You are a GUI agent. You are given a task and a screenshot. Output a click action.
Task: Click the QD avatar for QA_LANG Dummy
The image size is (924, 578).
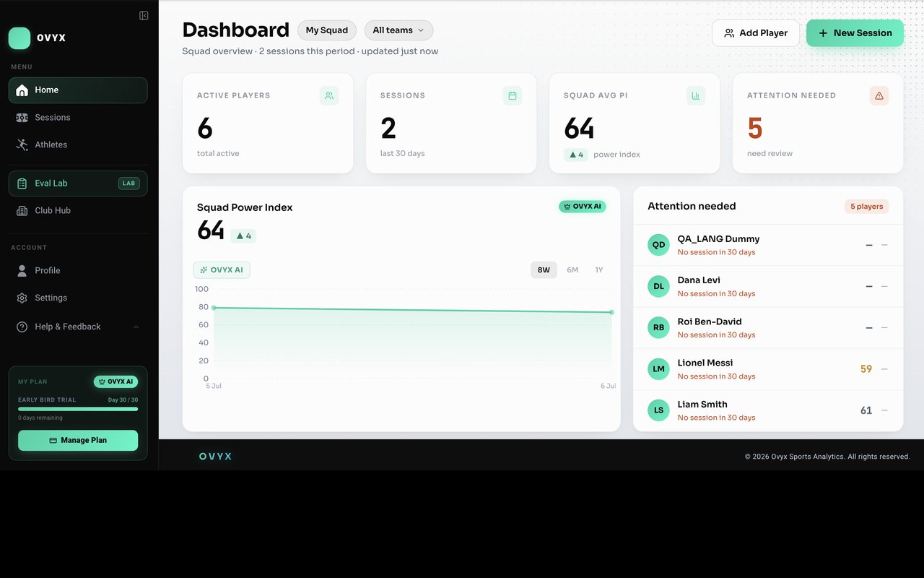659,245
